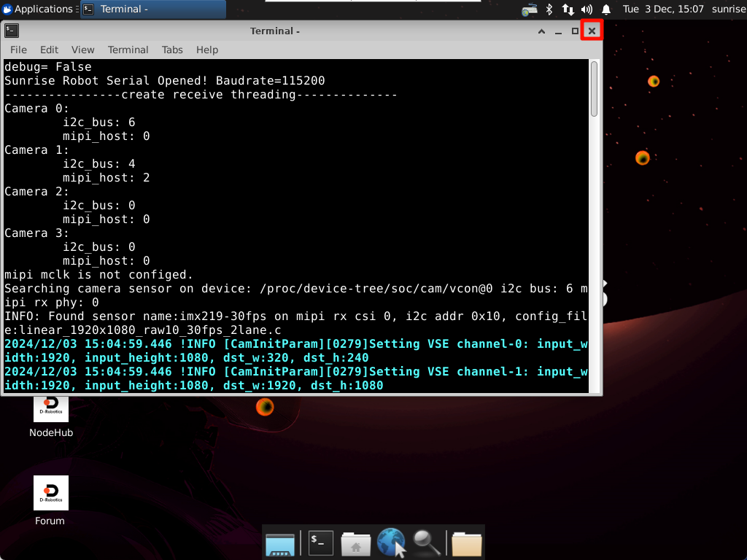Open the terminal window menu icon in title bar
Image resolution: width=747 pixels, height=560 pixels.
12,31
